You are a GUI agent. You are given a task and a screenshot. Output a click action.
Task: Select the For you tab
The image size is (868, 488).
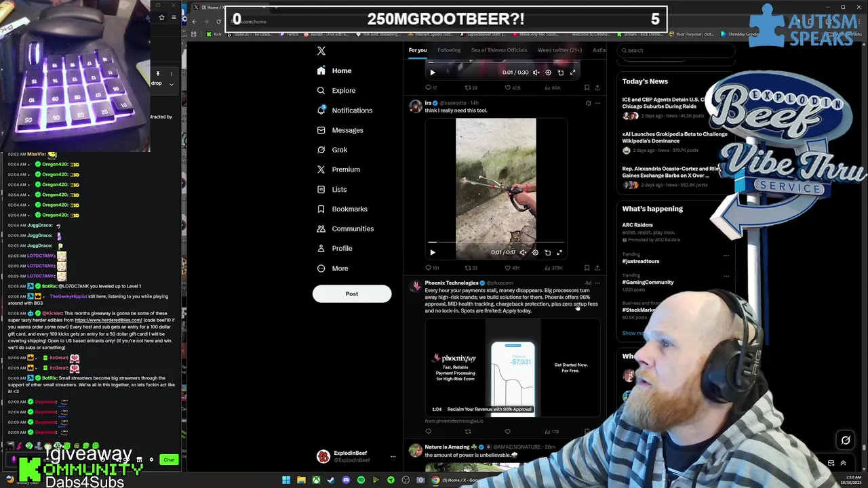418,50
